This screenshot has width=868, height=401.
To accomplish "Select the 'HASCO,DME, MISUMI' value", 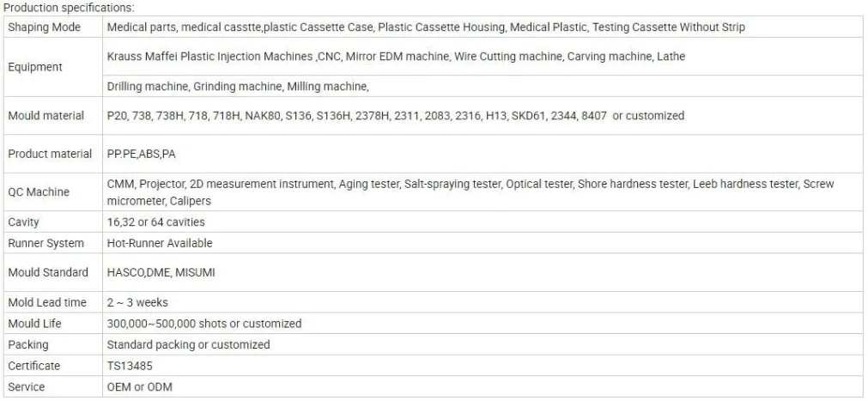I will [161, 272].
